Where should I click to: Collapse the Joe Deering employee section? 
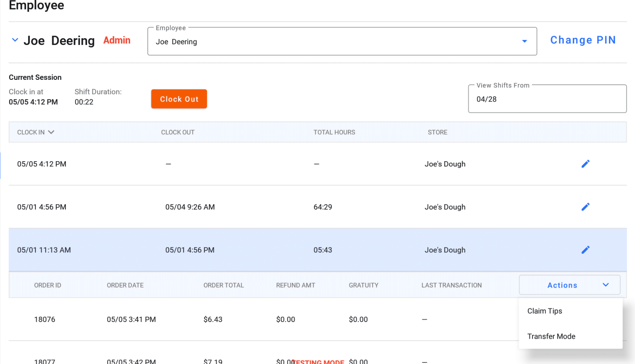[15, 40]
